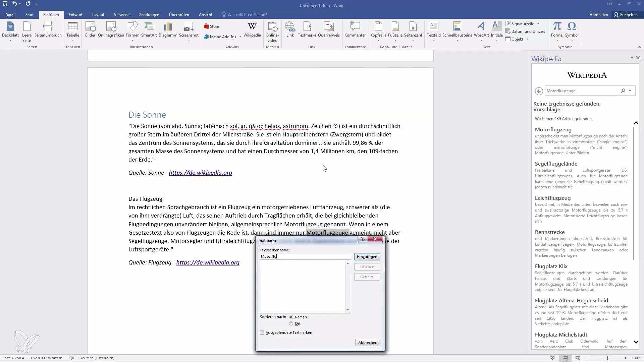
Task: Click the Link hyperlink icon
Action: click(x=290, y=29)
